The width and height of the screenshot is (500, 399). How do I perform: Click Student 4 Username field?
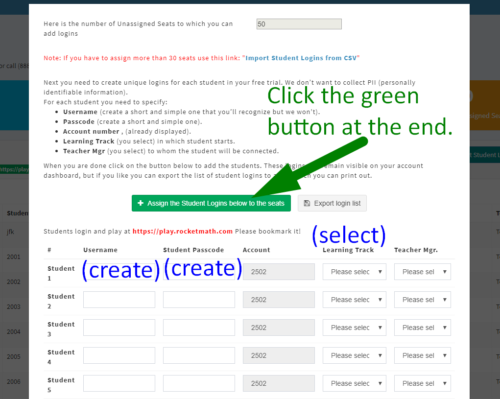[119, 356]
